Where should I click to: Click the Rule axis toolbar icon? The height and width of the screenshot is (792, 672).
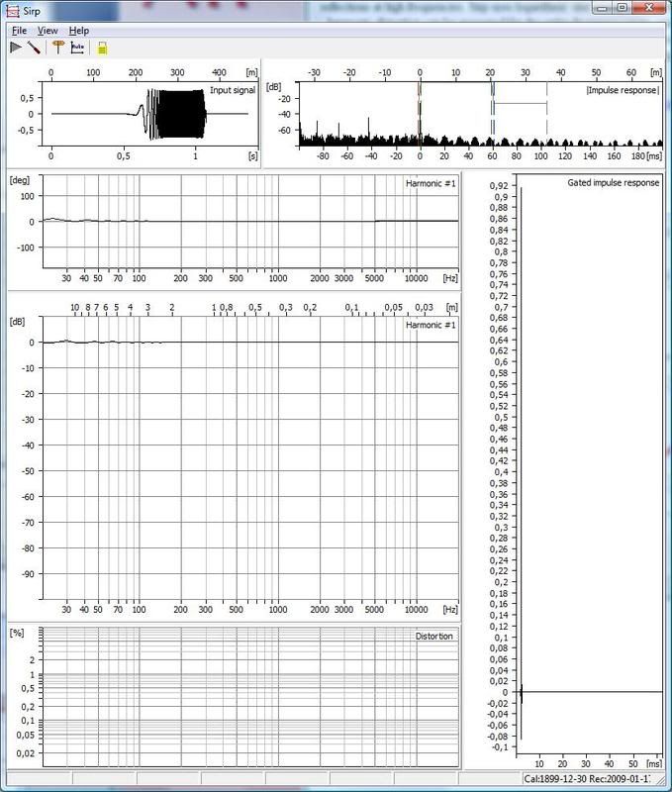point(77,47)
